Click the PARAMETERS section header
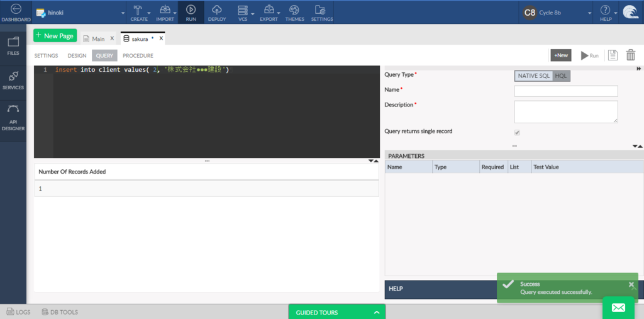This screenshot has height=319, width=644. [514, 156]
